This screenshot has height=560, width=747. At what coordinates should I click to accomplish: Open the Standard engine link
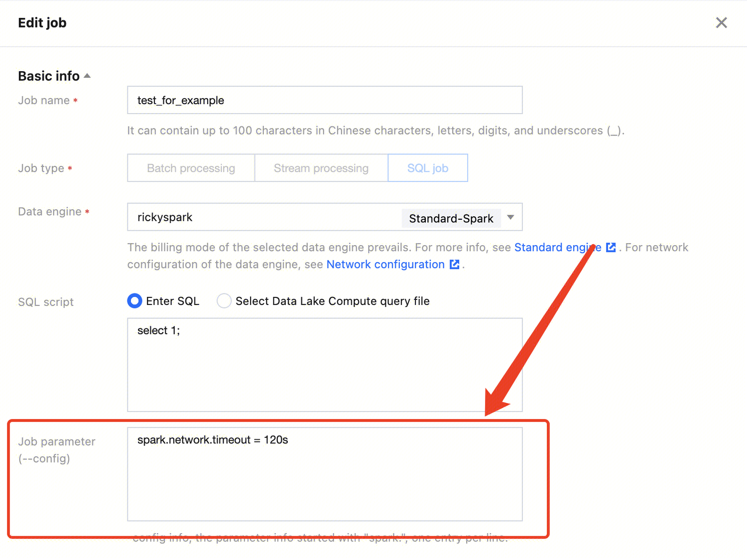point(557,247)
